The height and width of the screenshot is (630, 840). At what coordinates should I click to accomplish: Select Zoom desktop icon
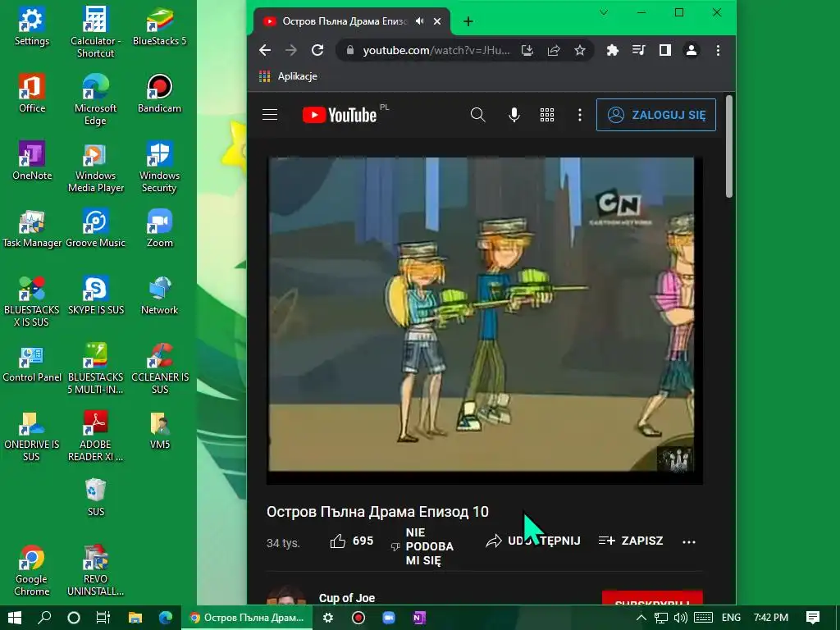159,228
